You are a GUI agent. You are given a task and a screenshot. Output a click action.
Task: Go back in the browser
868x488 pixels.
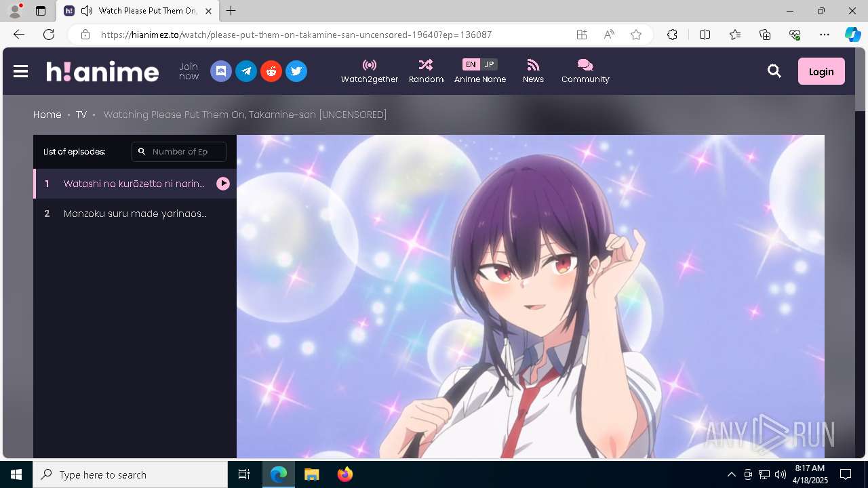(19, 35)
